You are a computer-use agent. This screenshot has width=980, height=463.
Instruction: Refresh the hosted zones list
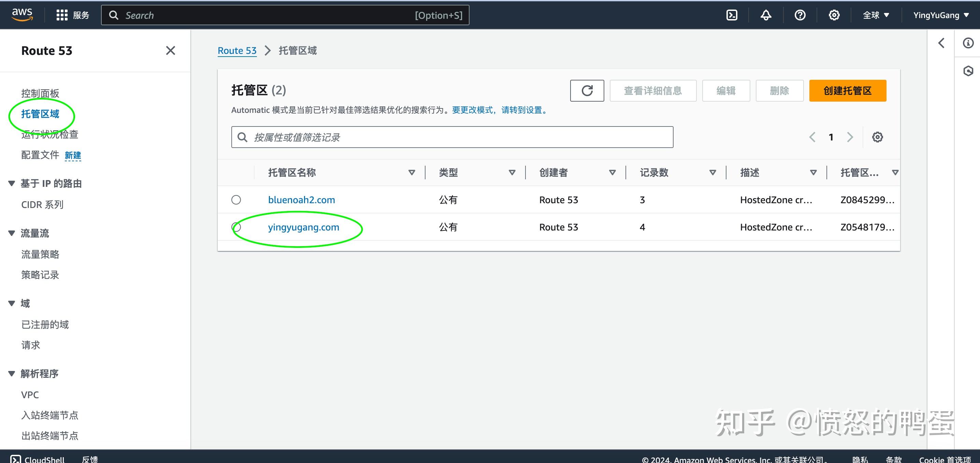(x=587, y=90)
